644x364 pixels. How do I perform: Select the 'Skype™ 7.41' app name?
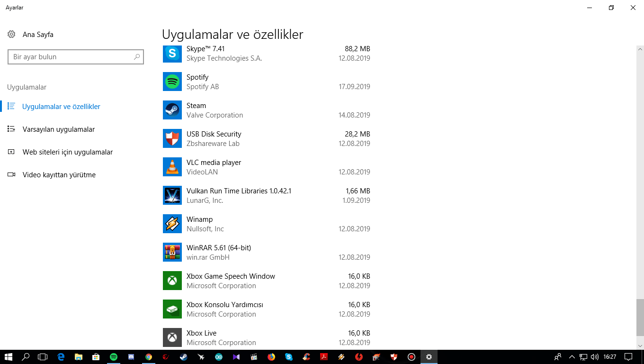(x=206, y=49)
